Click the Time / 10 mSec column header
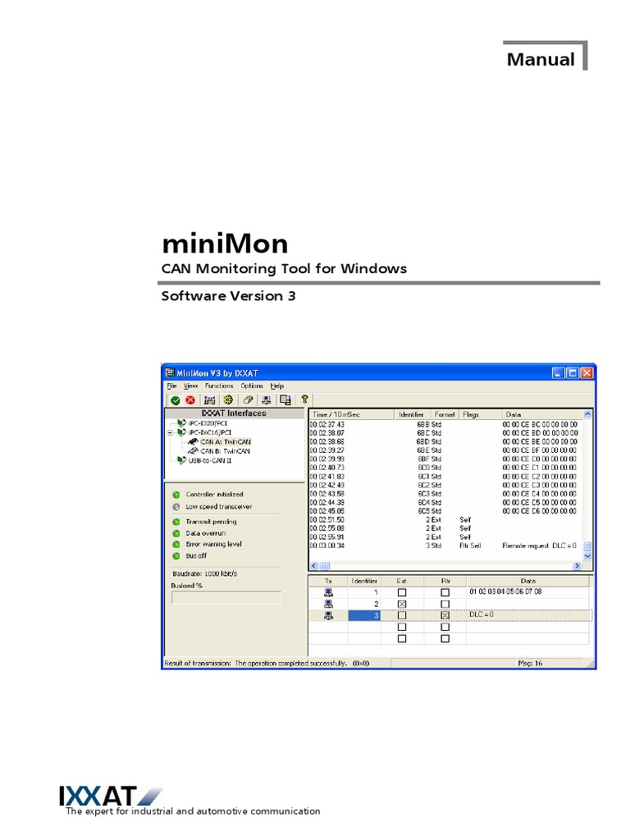Screen dimensions: 630x840 (352, 414)
